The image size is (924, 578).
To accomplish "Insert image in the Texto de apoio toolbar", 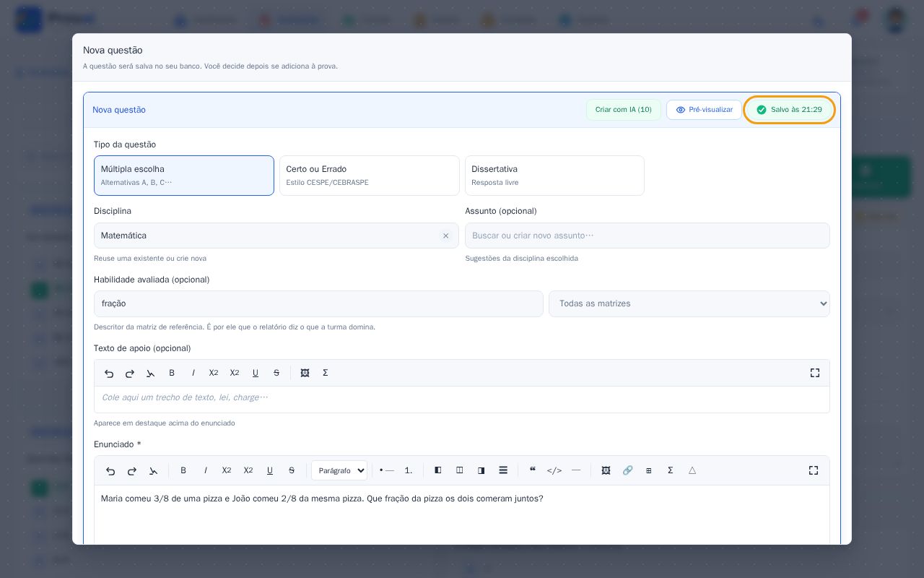I will pos(305,373).
